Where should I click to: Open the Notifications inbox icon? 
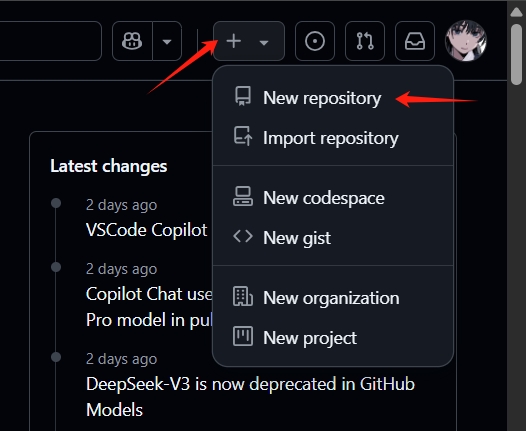click(415, 41)
